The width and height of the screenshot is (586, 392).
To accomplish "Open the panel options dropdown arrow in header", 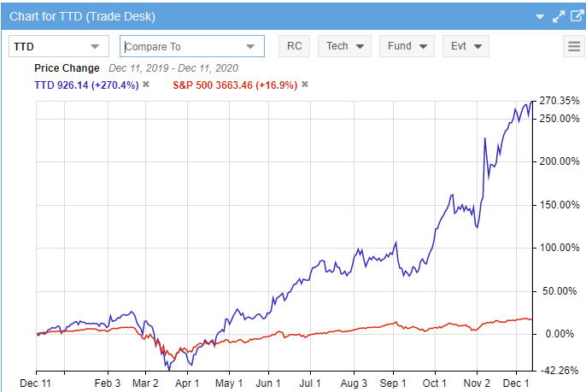I will tap(540, 16).
